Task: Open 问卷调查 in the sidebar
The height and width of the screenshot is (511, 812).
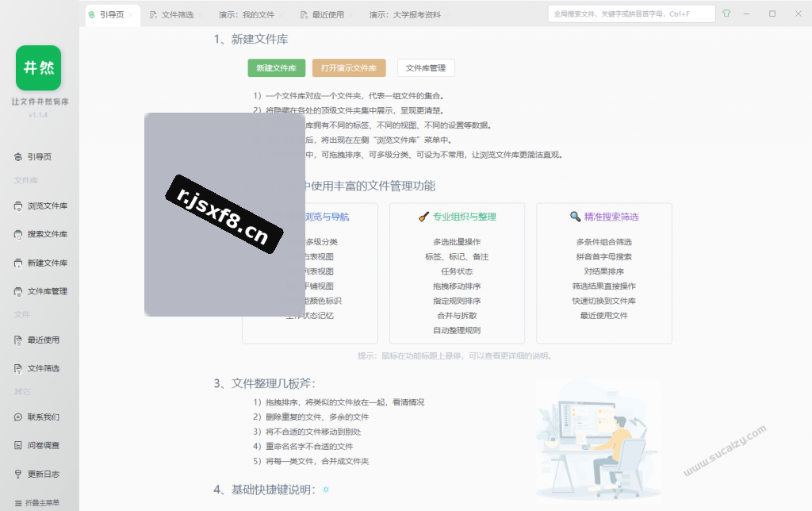Action: click(36, 445)
